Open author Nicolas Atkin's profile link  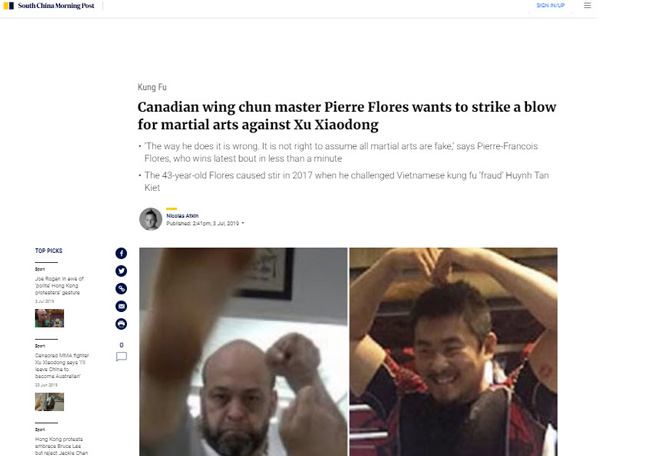(x=182, y=216)
